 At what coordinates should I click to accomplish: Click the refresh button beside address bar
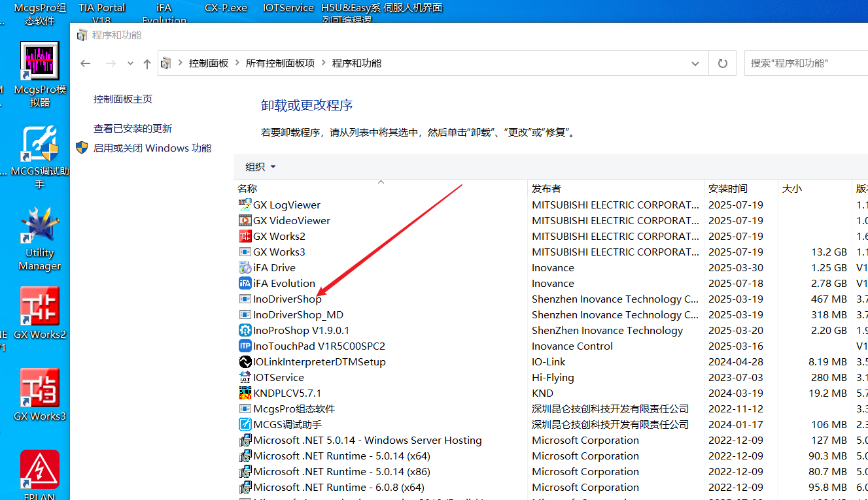(x=722, y=63)
